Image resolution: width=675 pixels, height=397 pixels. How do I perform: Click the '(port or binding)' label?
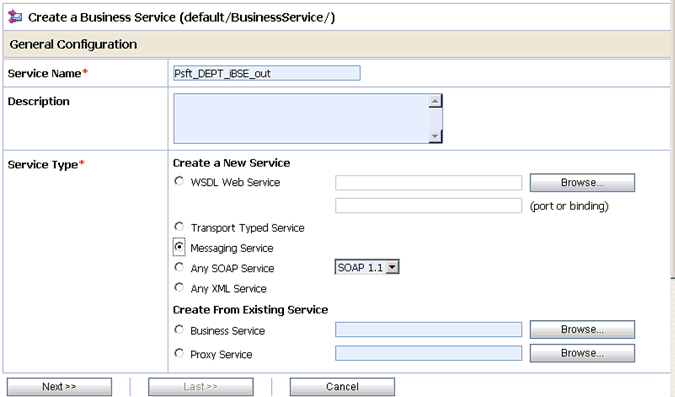(x=569, y=206)
